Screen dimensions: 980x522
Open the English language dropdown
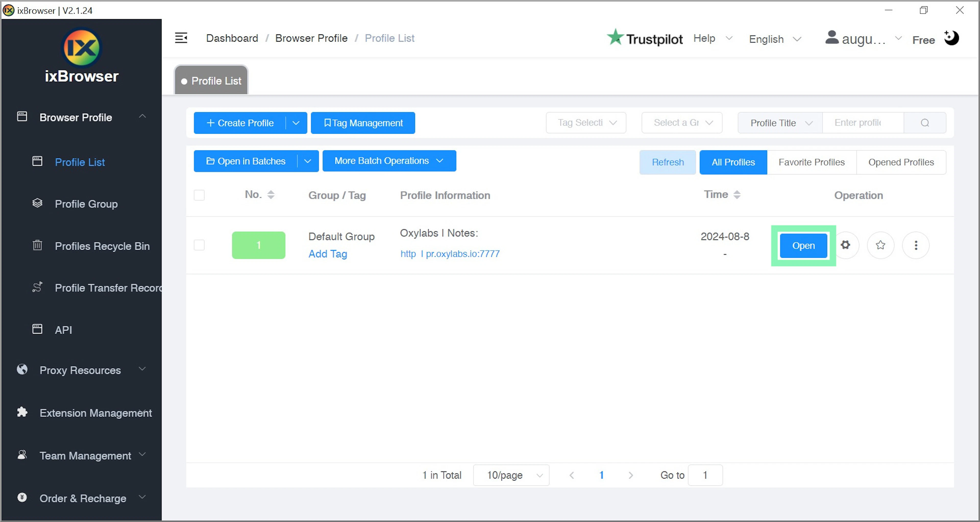(775, 39)
